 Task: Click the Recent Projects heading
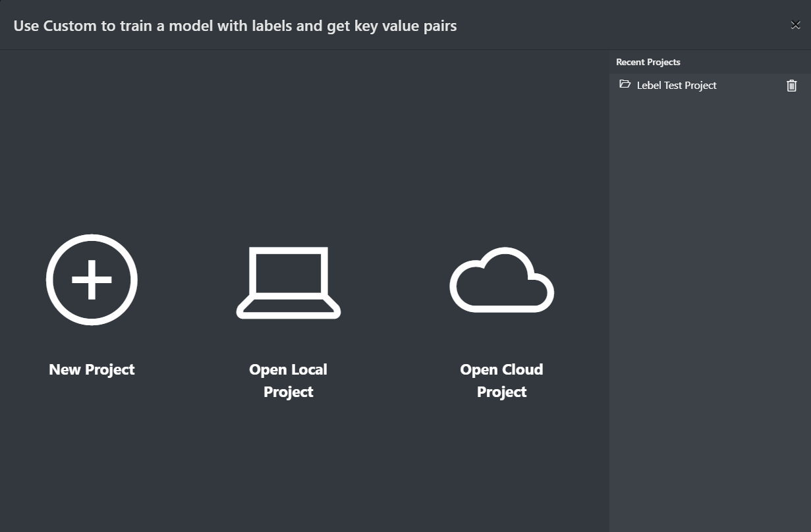tap(648, 62)
